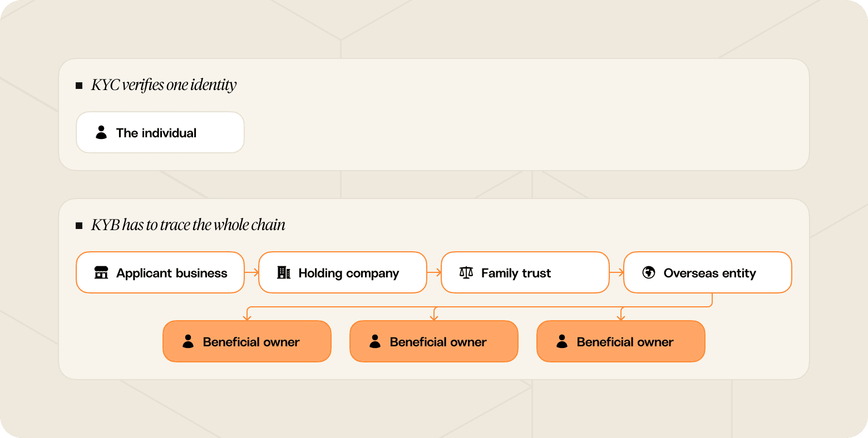This screenshot has width=868, height=438.
Task: Select the Holding company node
Action: 343,272
